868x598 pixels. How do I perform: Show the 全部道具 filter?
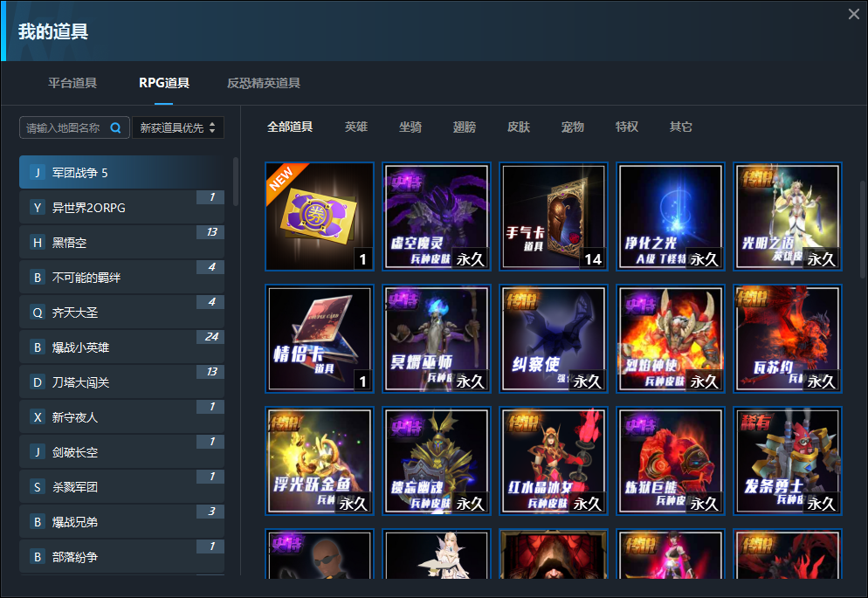[x=290, y=127]
